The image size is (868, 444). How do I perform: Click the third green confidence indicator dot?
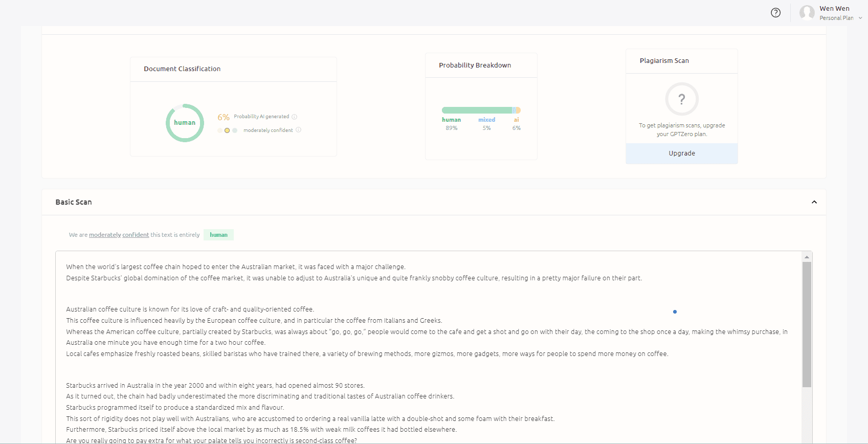pyautogui.click(x=235, y=130)
